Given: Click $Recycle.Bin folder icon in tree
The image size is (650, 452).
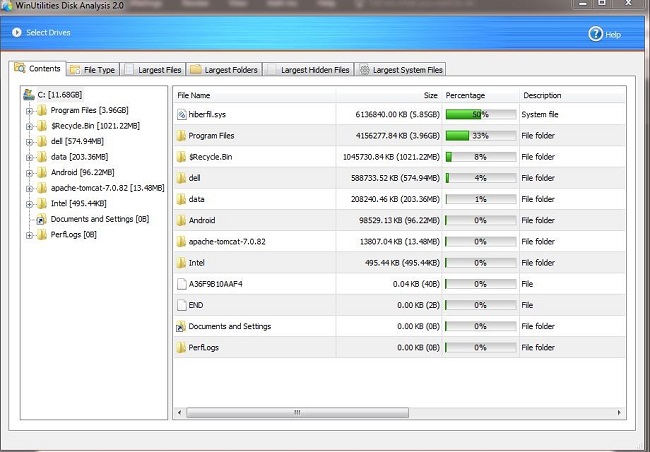Looking at the screenshot, I should click(42, 126).
